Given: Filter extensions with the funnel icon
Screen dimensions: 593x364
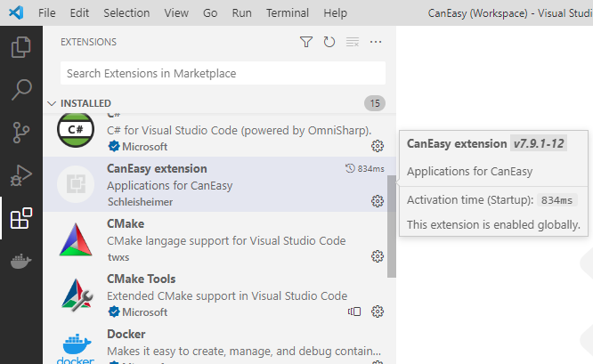Looking at the screenshot, I should [306, 42].
